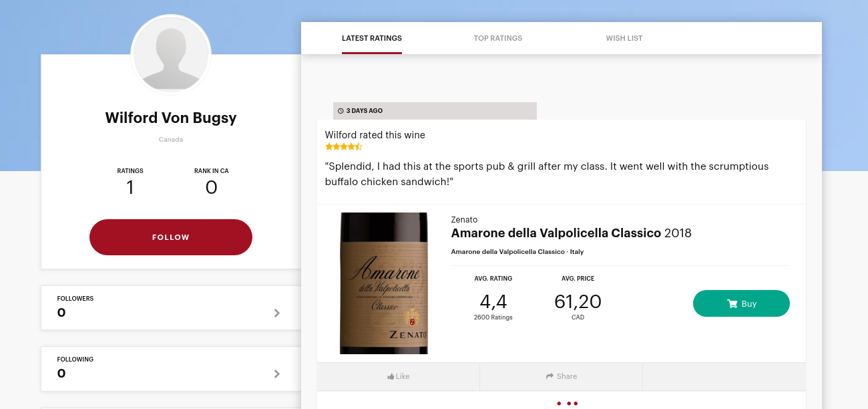
Task: Click the Rank in CA value
Action: coord(211,188)
